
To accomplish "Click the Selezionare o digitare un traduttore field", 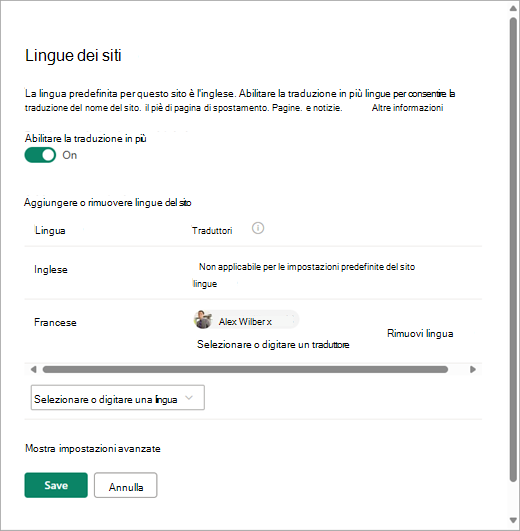I will tap(273, 345).
